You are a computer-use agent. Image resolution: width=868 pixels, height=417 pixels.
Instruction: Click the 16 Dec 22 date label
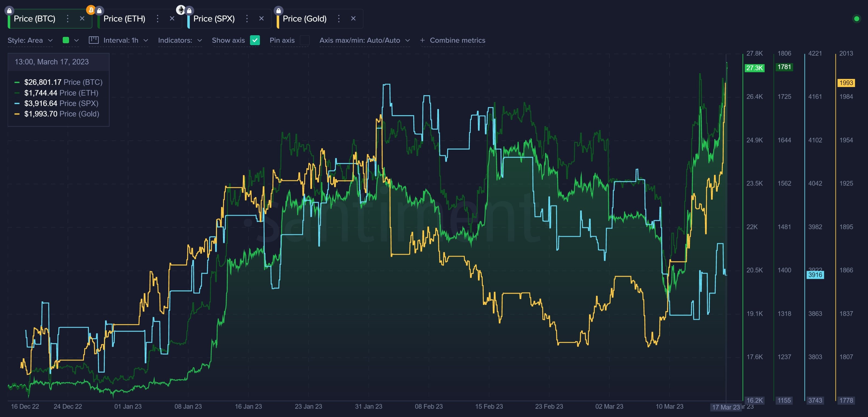coord(25,406)
